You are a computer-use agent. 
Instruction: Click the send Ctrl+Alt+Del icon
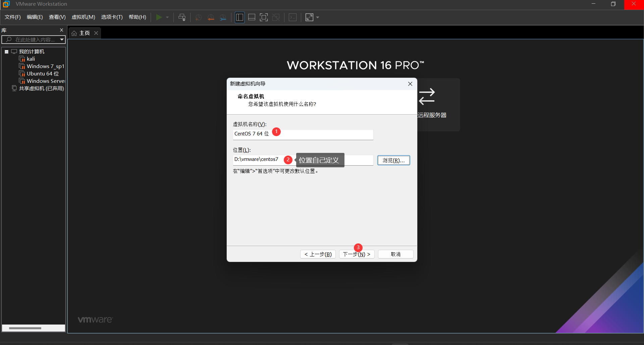(x=182, y=17)
